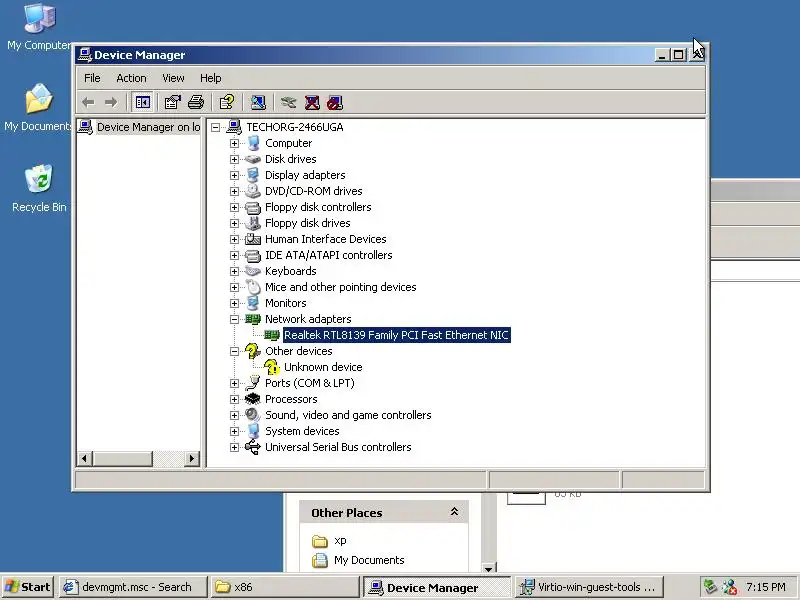Click the Disable device toolbar icon

coord(335,103)
